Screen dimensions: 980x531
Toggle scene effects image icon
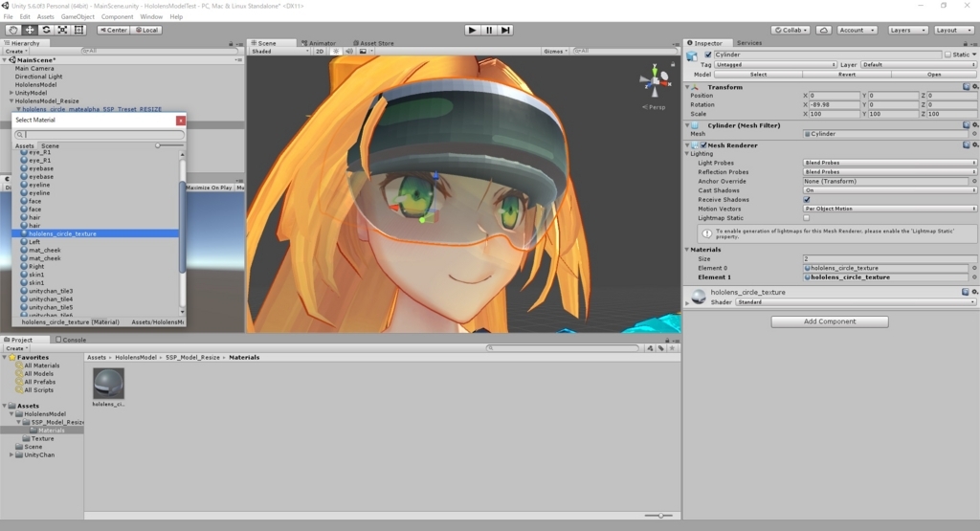coord(363,52)
